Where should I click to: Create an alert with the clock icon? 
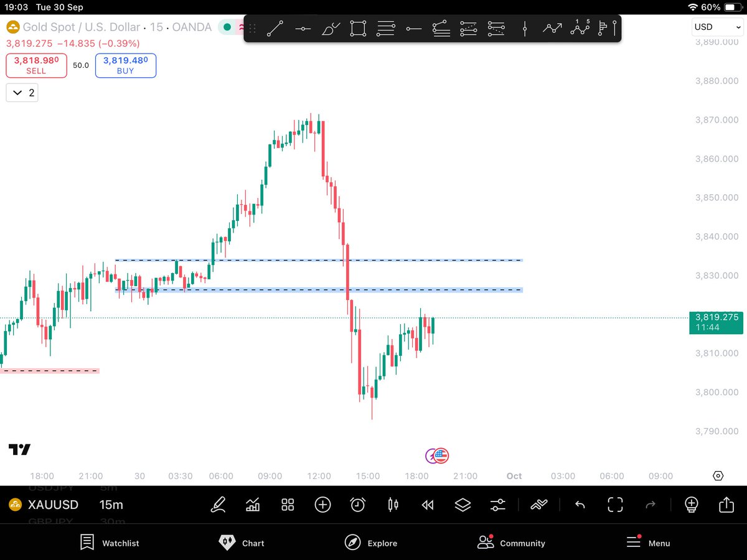pyautogui.click(x=357, y=505)
